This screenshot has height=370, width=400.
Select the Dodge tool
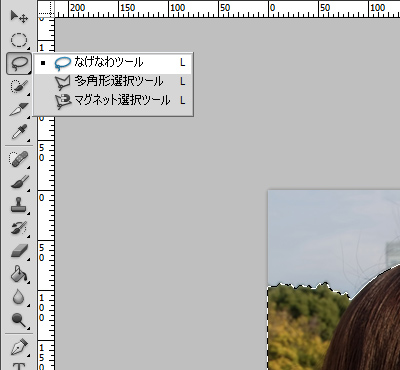point(19,319)
